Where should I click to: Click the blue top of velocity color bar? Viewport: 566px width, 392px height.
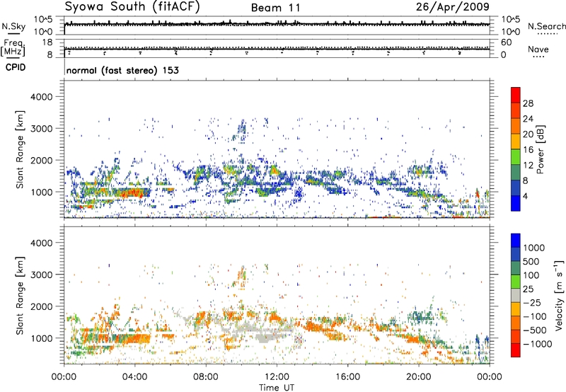[x=516, y=241]
